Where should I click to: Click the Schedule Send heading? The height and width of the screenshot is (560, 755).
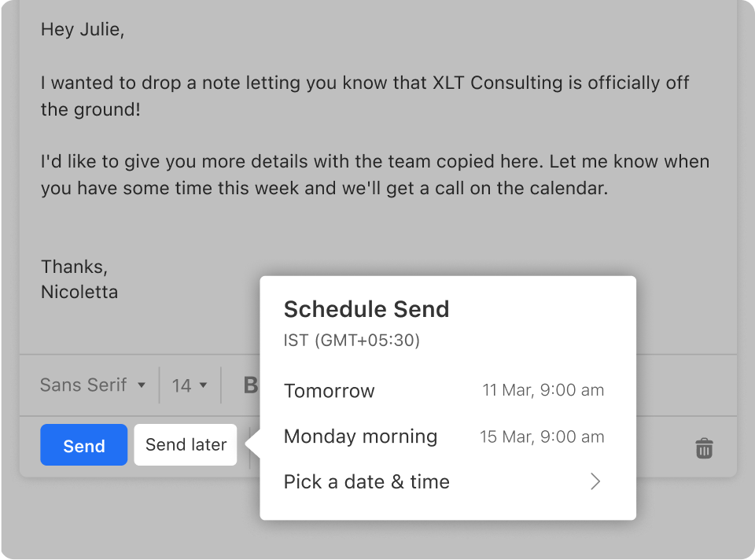[366, 309]
